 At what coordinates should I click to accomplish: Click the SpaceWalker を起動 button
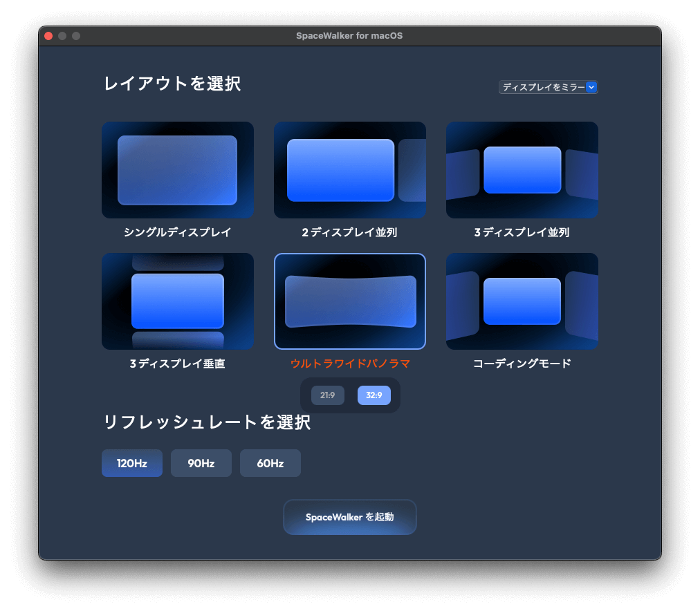(349, 517)
